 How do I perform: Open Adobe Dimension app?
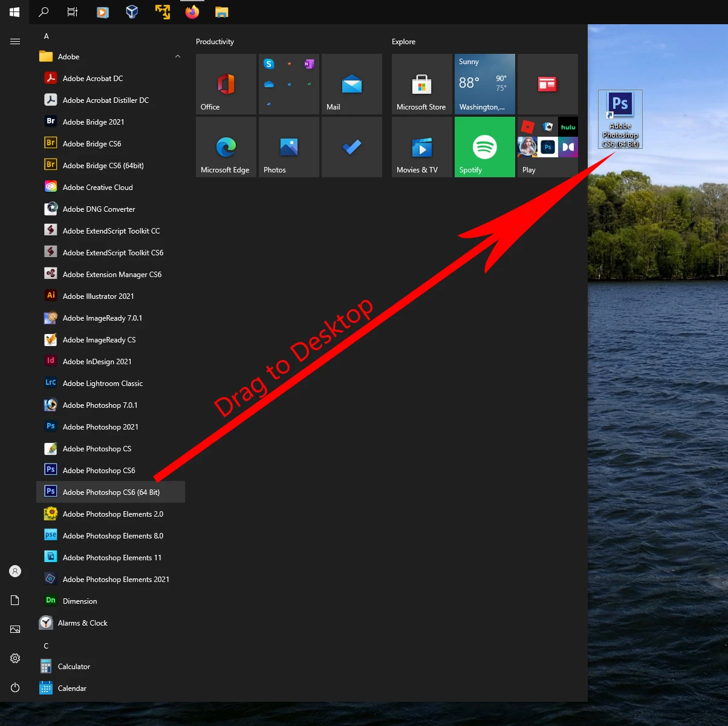coord(111,601)
